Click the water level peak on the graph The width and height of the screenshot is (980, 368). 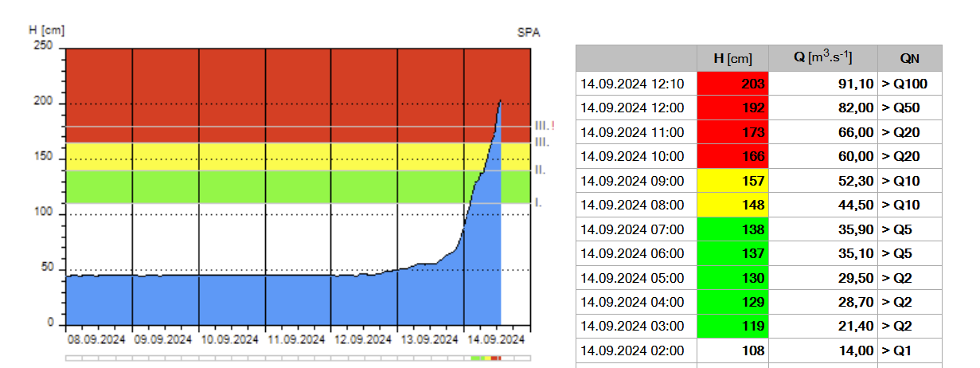(500, 100)
